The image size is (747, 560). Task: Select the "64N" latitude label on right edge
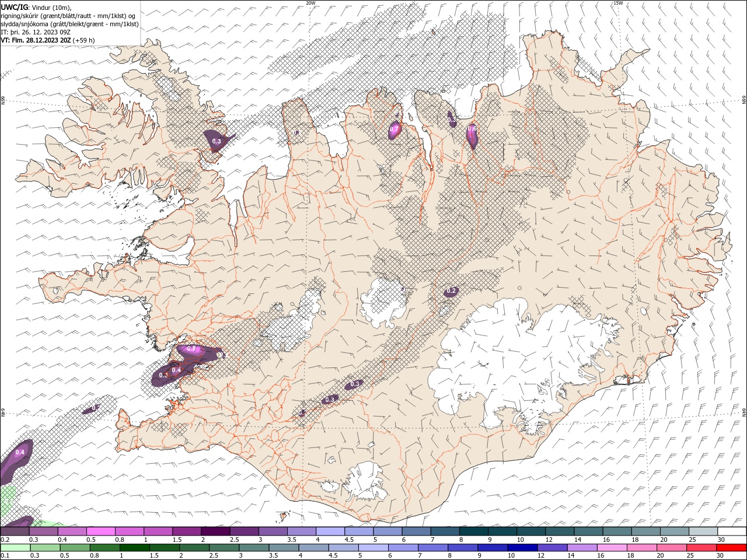click(x=744, y=412)
